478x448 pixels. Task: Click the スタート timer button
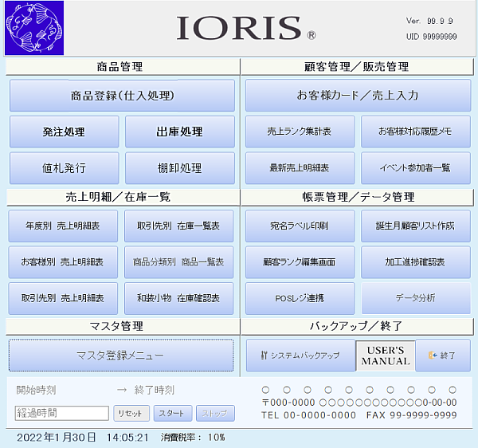(173, 414)
